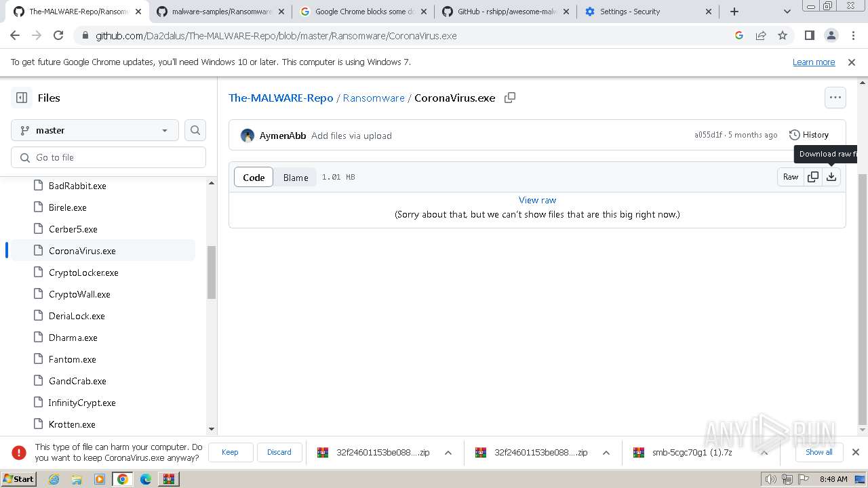Open Windows Explorer folder taskbar icon

(77, 479)
